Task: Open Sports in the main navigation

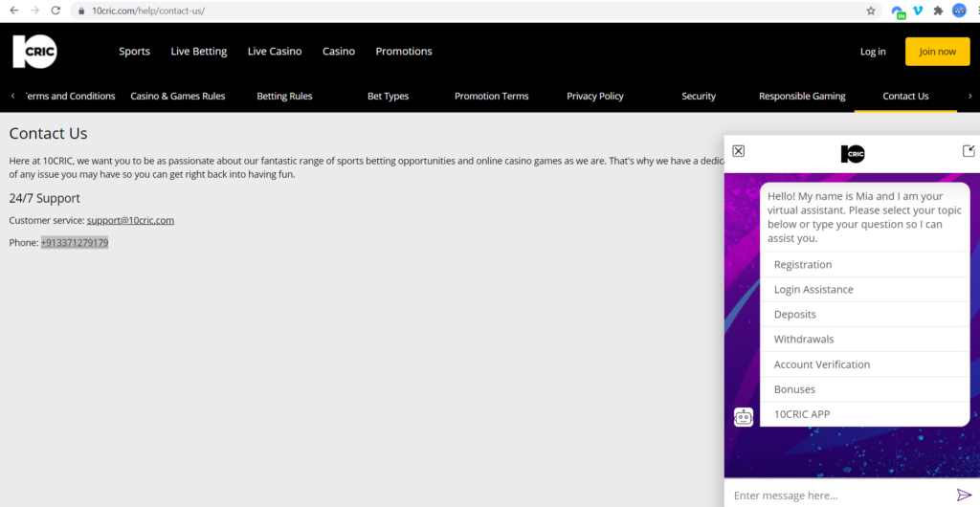Action: tap(134, 52)
